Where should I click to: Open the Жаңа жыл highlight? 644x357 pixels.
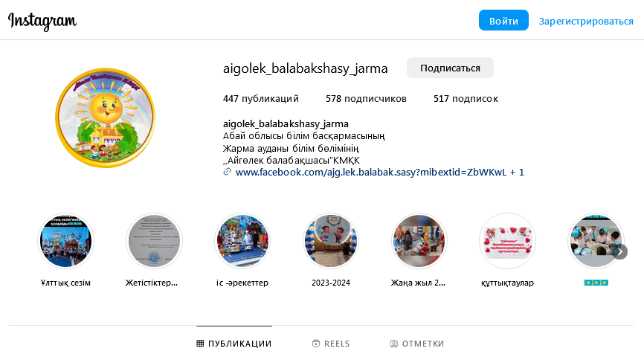click(419, 241)
